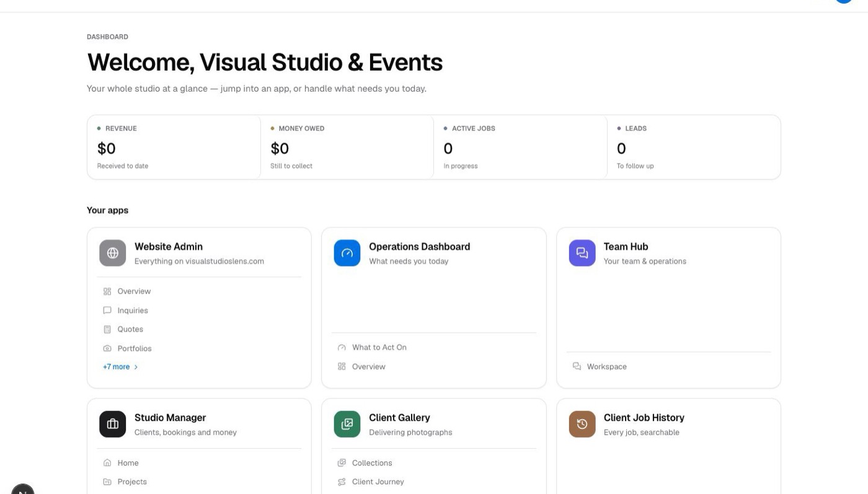This screenshot has height=494, width=868.
Task: Open the purple Team Hub chat icon
Action: [x=582, y=253]
